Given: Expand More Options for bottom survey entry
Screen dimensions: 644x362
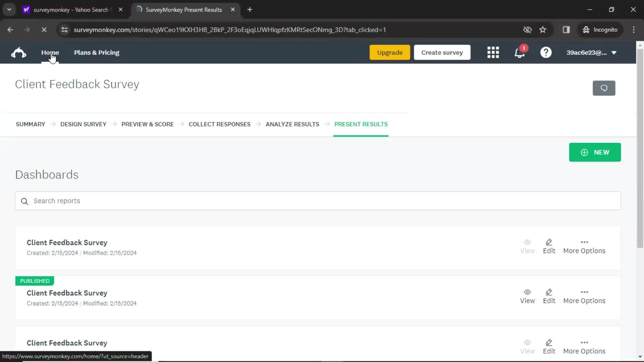Looking at the screenshot, I should 584,343.
